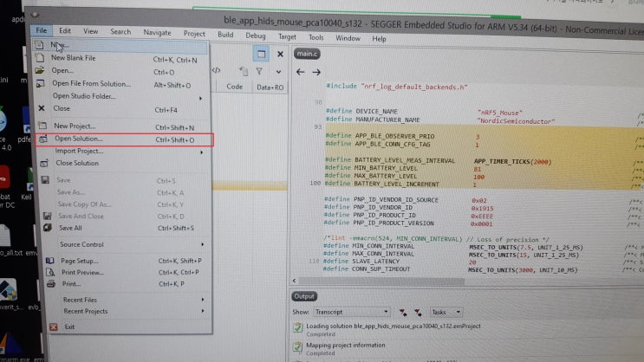Choose Open Solution... menu entry
The width and height of the screenshot is (644, 362).
point(124,139)
